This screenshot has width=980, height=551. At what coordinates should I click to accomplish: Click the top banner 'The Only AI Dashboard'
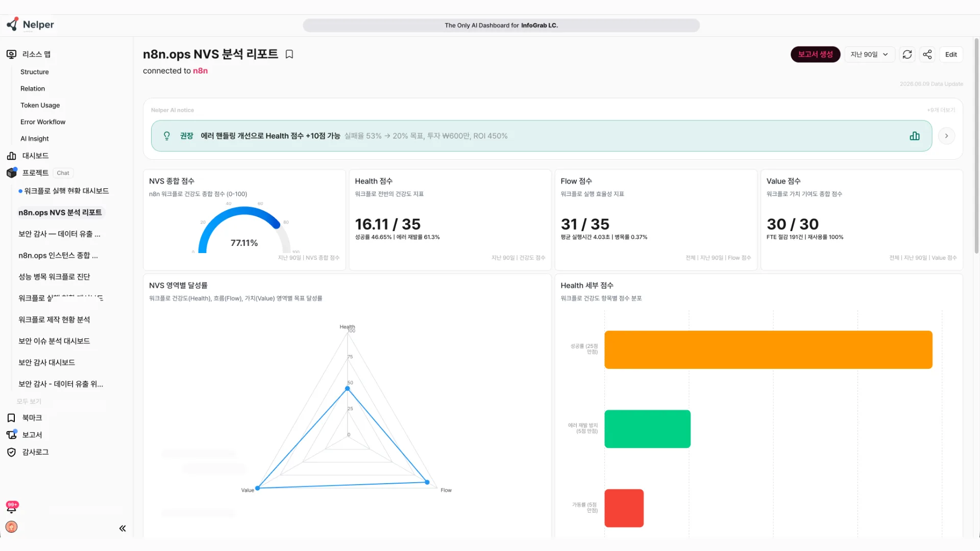tap(501, 26)
